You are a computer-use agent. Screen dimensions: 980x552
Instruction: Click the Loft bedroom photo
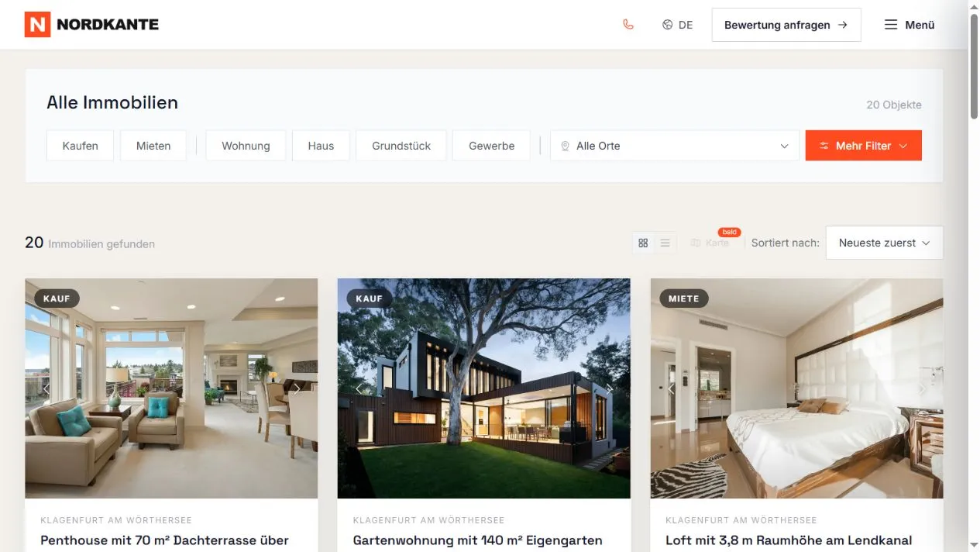click(796, 388)
